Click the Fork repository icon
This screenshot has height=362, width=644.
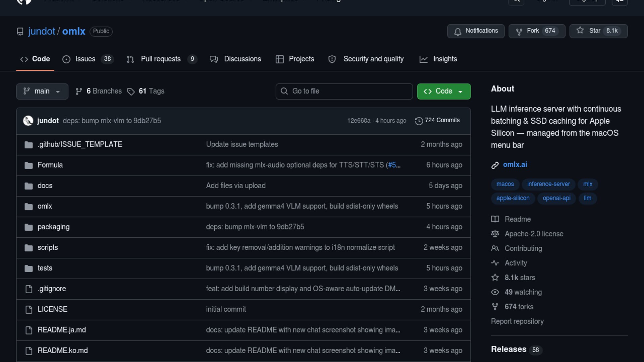click(x=519, y=31)
